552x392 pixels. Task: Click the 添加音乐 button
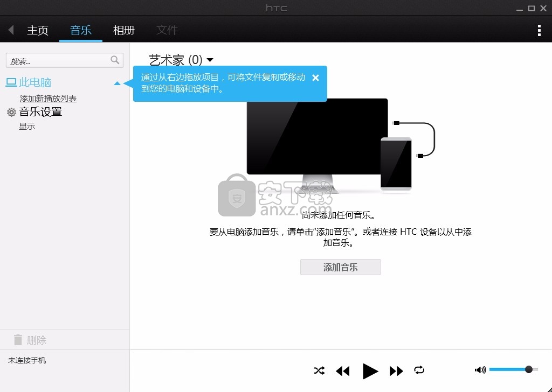click(x=341, y=267)
